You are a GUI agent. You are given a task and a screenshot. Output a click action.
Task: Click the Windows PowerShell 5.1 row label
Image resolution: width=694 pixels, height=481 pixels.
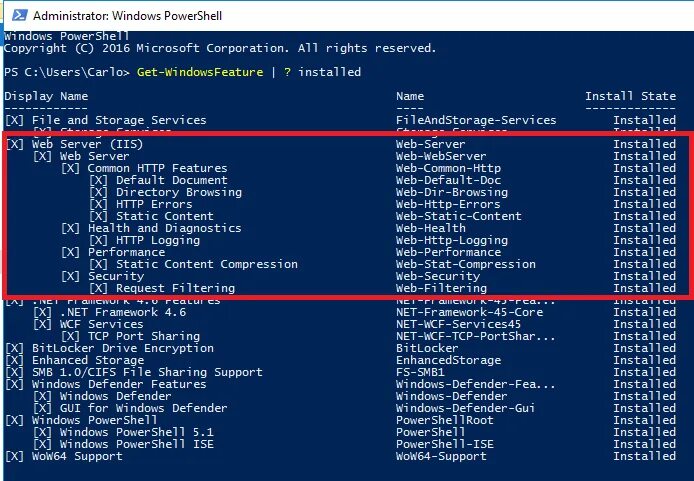point(137,432)
